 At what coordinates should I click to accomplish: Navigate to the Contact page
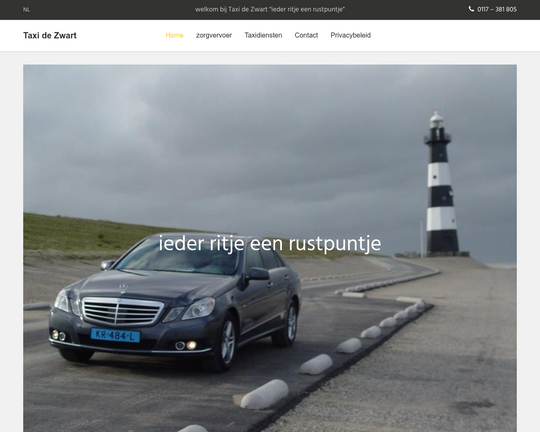(306, 35)
